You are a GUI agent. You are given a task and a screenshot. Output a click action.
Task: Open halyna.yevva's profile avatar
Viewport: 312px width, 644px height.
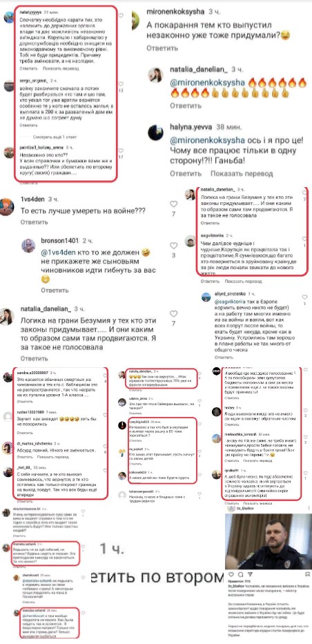point(156,133)
